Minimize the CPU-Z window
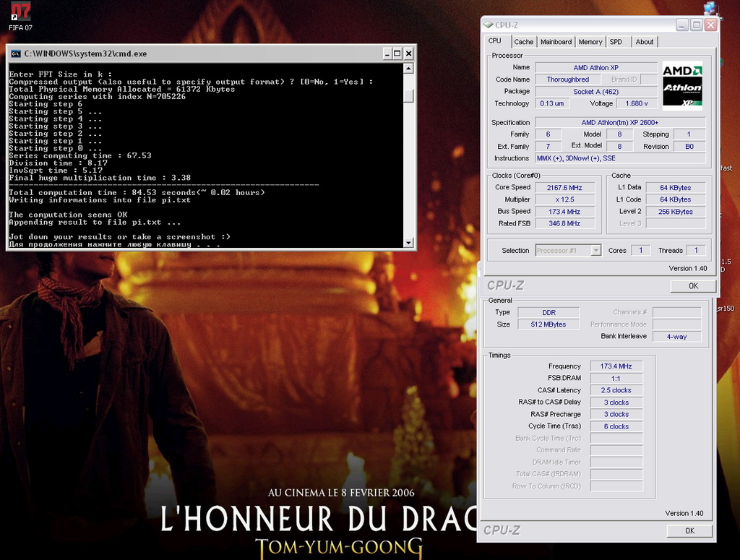 click(682, 25)
